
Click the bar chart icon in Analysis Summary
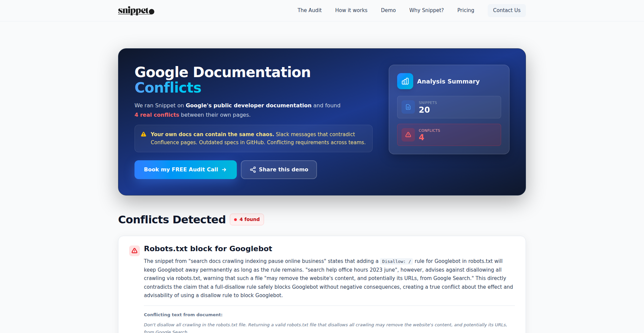click(x=405, y=81)
